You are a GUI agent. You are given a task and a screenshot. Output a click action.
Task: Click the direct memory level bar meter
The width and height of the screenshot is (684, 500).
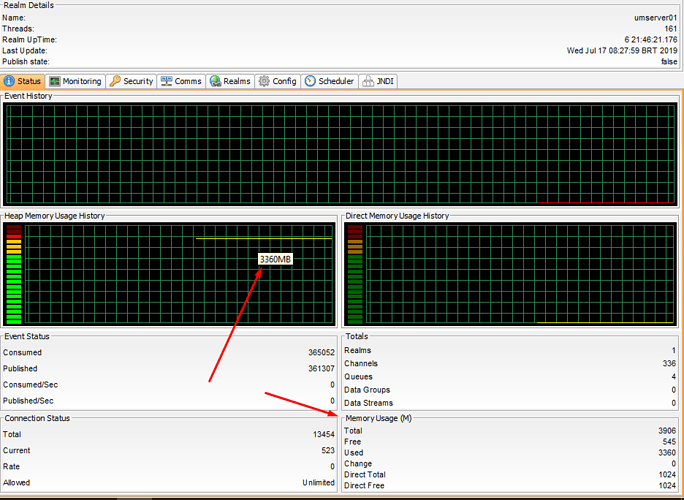355,274
